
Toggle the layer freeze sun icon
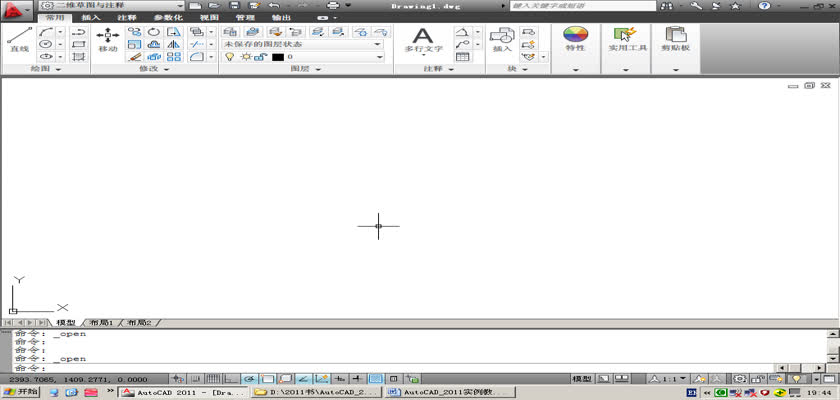(245, 57)
